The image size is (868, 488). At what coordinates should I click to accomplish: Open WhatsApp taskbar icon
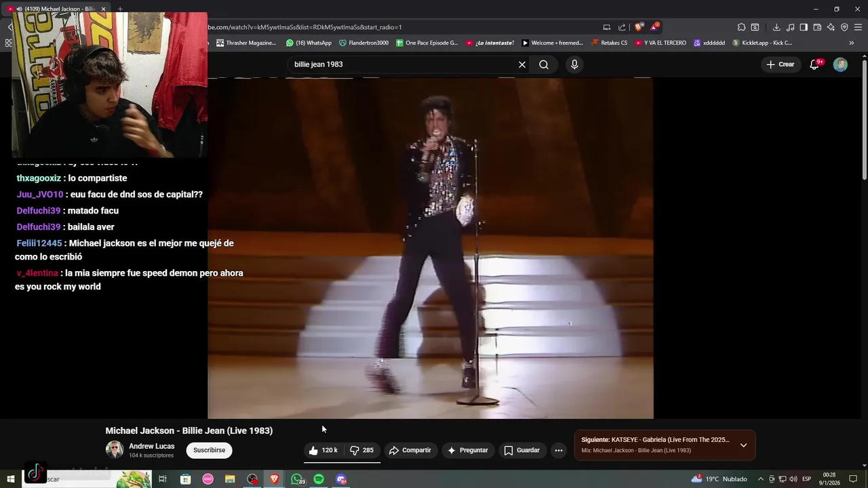click(x=297, y=479)
